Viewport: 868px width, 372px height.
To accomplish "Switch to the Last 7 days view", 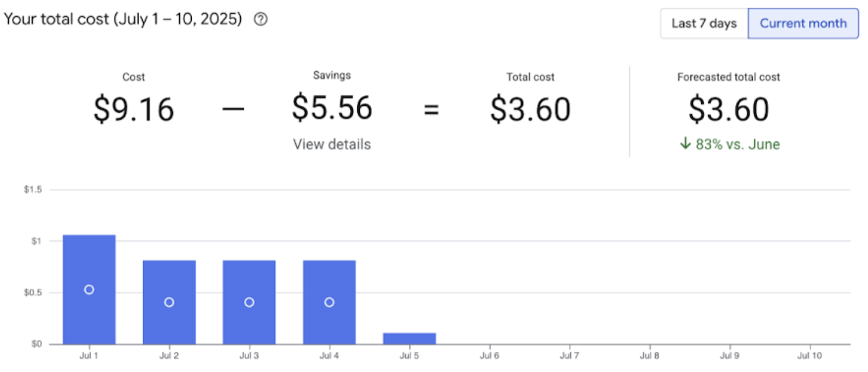I will [x=703, y=23].
